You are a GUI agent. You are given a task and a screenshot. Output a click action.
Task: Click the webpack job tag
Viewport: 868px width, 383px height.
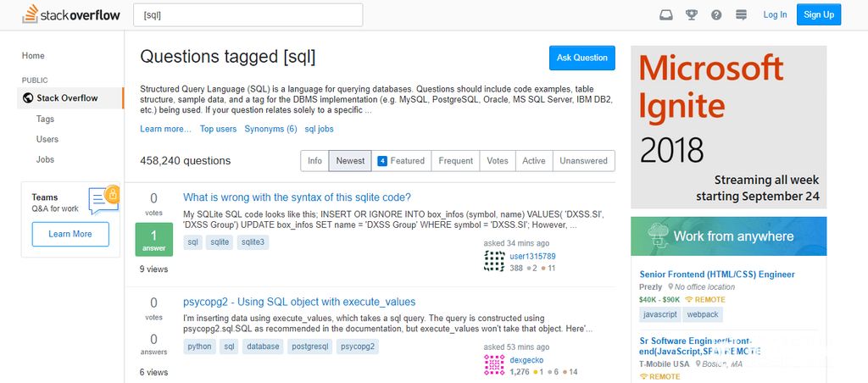(x=702, y=314)
